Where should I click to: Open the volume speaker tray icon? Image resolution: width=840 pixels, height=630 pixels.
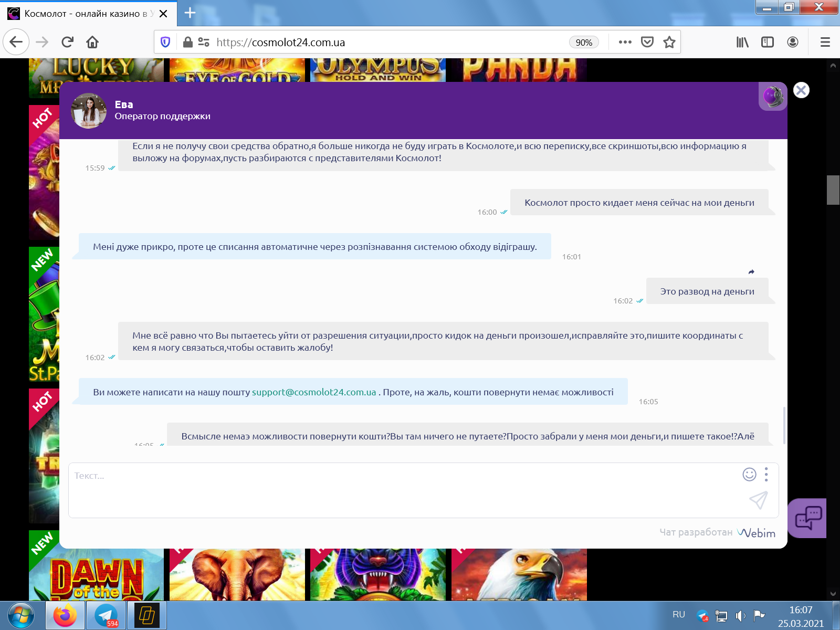(x=740, y=616)
